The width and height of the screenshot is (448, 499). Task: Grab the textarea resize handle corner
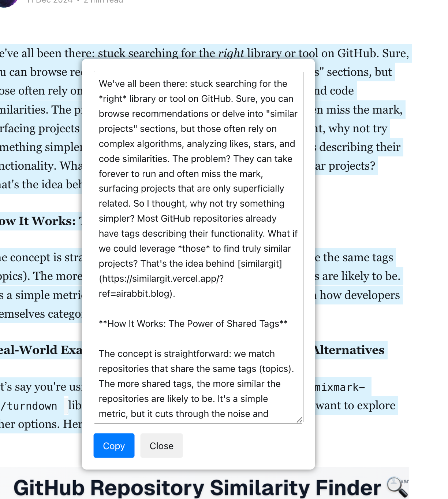[x=299, y=419]
